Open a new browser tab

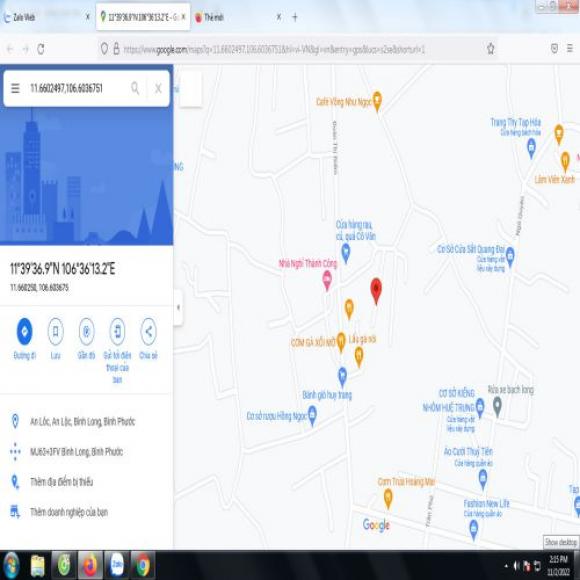295,17
